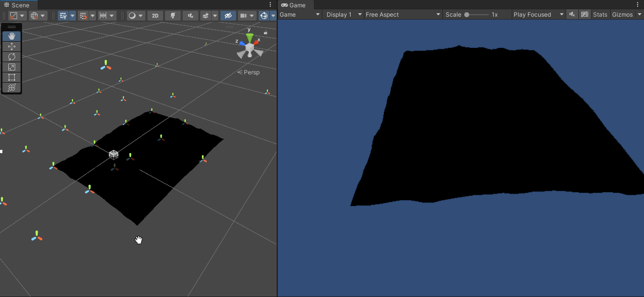Click the Persp camera gizmo label
644x297 pixels.
252,72
